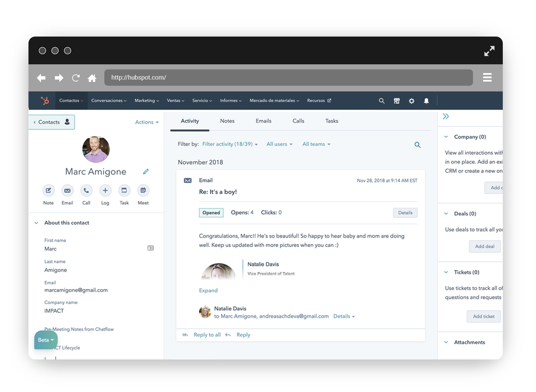536x392 pixels.
Task: Switch to the Calls tab
Action: 298,121
